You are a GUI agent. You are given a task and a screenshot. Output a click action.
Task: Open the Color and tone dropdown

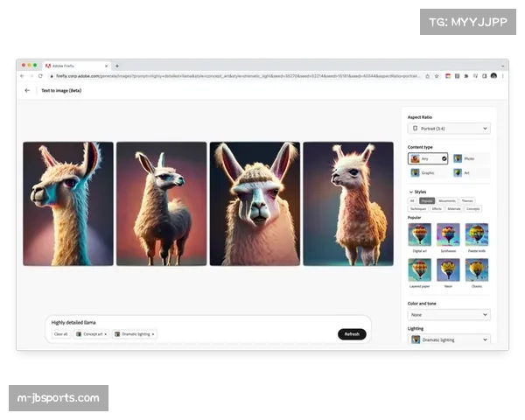(x=449, y=315)
